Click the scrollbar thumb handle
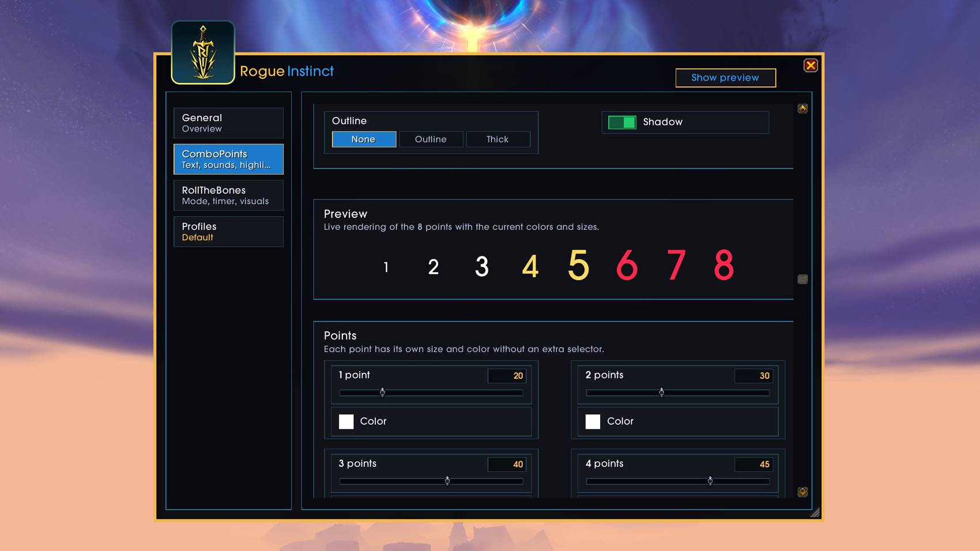 click(x=802, y=279)
